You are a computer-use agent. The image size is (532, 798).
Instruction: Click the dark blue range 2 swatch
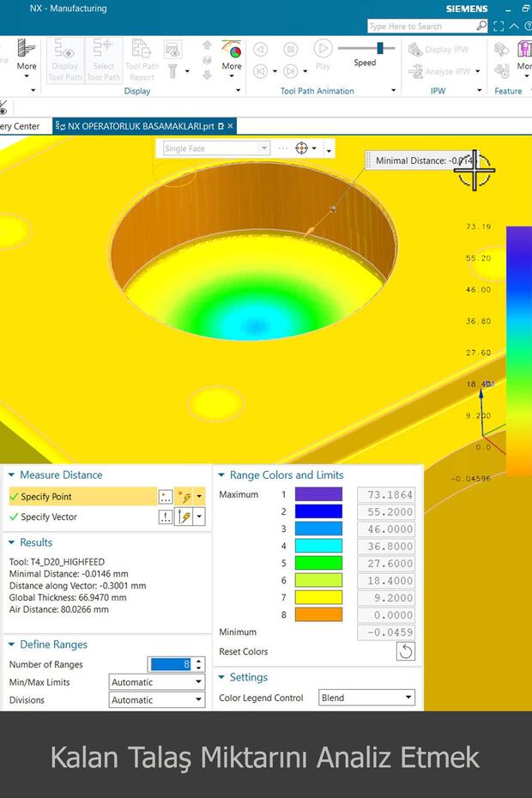[318, 511]
